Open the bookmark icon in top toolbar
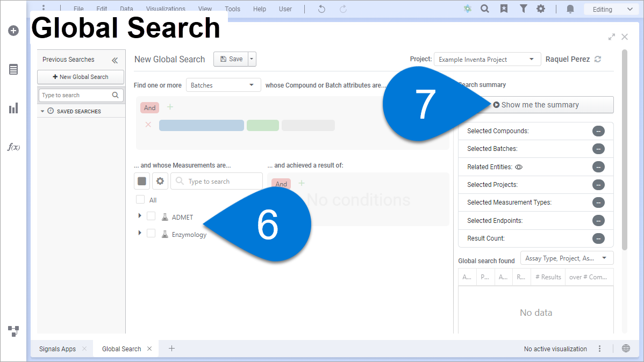644x362 pixels. 504,9
